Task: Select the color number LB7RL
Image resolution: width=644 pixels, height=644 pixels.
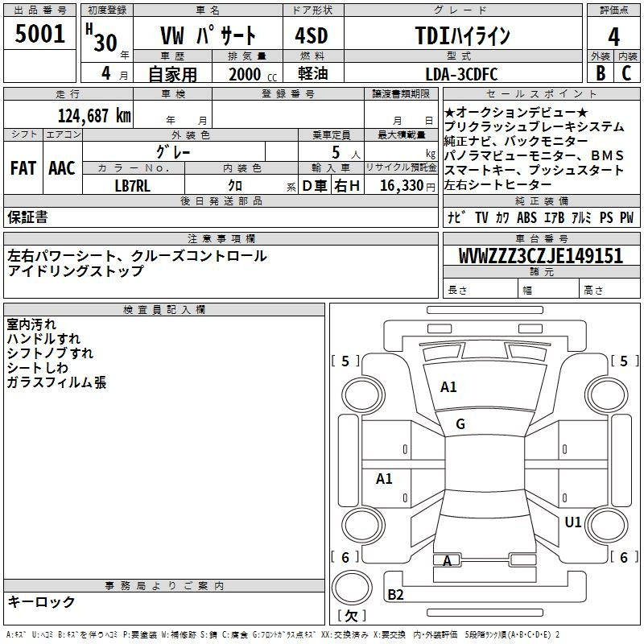Action: coord(132,186)
